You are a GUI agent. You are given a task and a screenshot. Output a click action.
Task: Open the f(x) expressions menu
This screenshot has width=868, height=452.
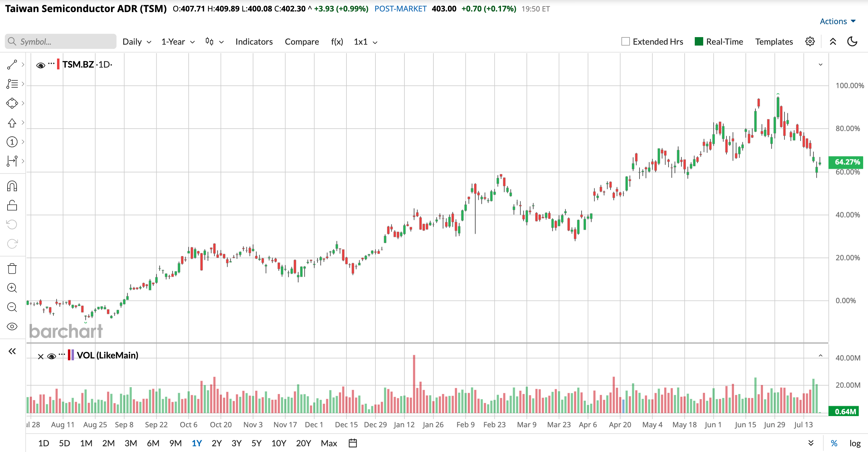(x=337, y=41)
